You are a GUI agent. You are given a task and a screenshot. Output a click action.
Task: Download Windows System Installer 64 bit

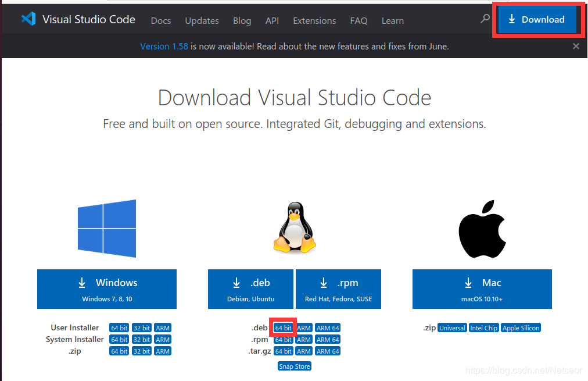point(119,339)
